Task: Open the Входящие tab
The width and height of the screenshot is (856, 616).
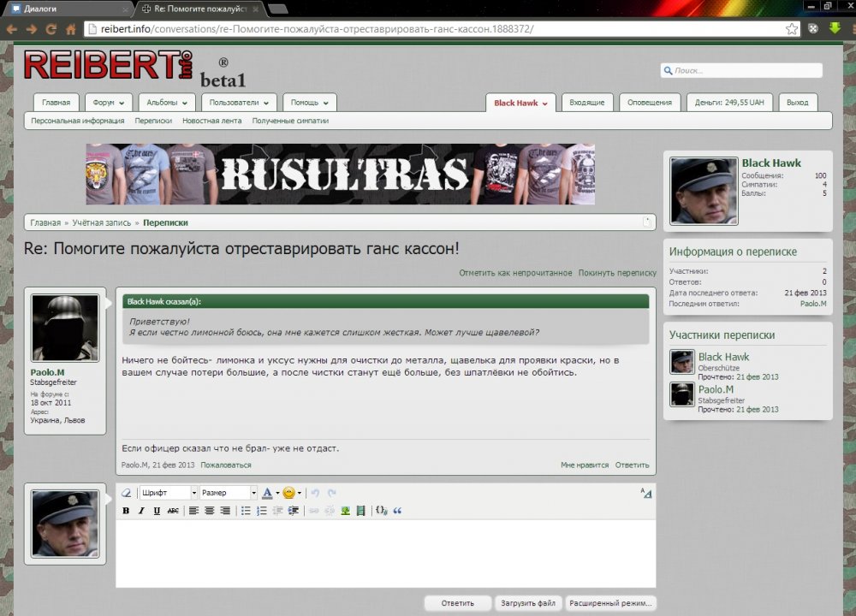Action: tap(587, 103)
